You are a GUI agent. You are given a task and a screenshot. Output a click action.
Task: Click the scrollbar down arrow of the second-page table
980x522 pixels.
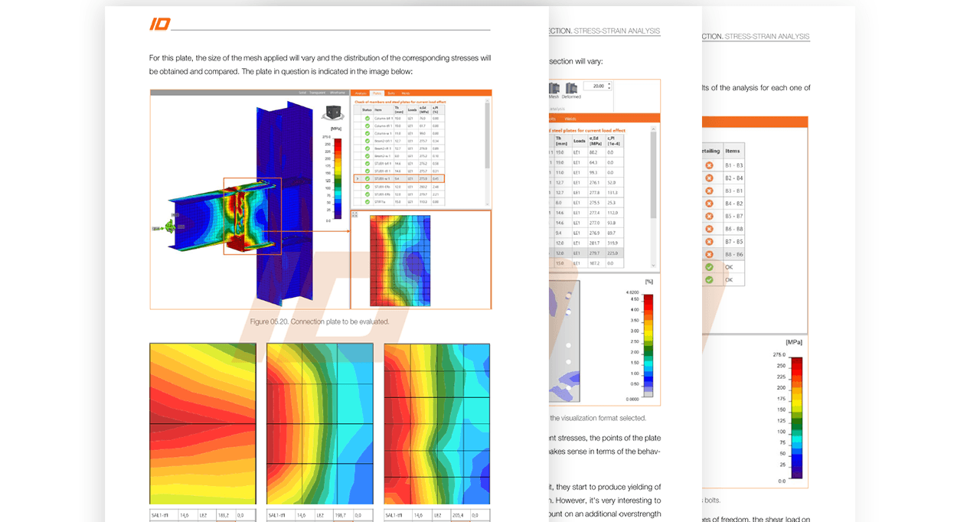654,266
